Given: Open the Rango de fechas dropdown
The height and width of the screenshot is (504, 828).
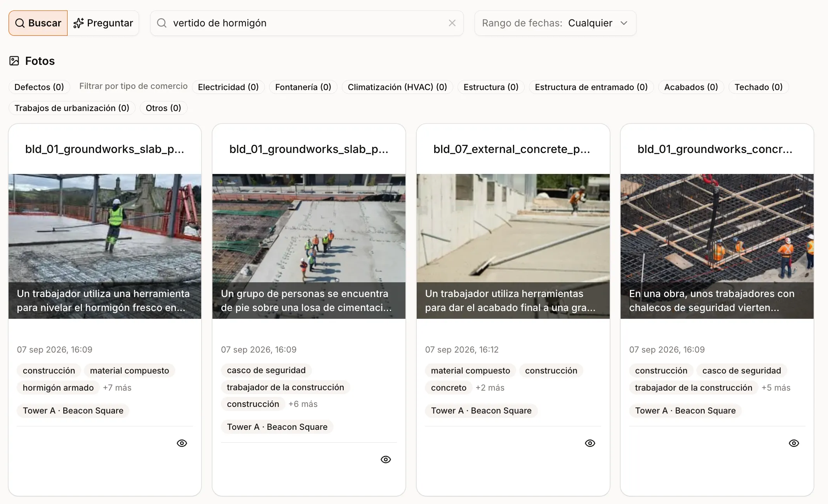Looking at the screenshot, I should (x=555, y=23).
